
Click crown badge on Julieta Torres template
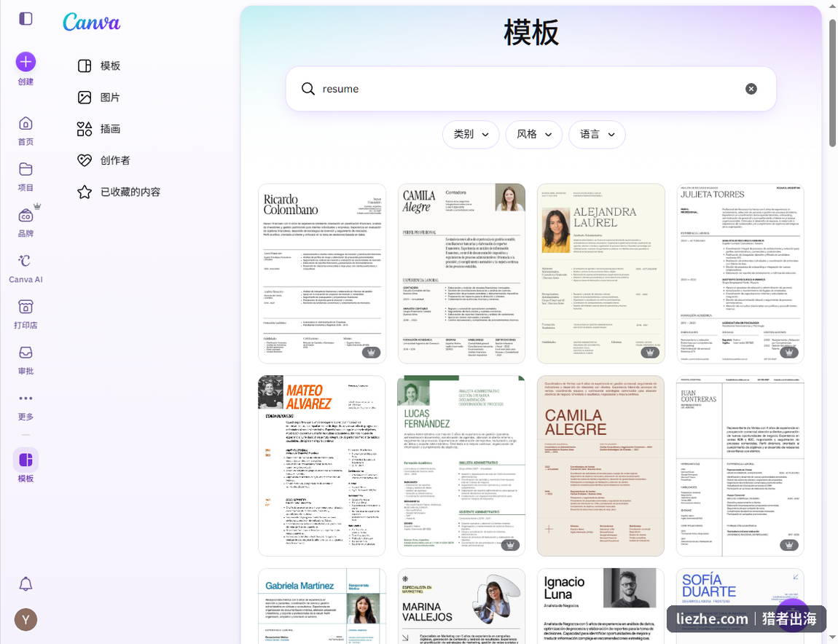pos(789,352)
